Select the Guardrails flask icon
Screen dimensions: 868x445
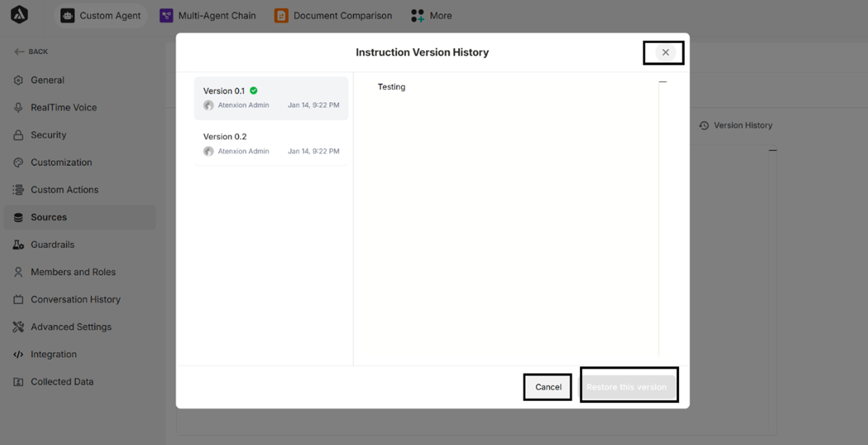tap(18, 245)
